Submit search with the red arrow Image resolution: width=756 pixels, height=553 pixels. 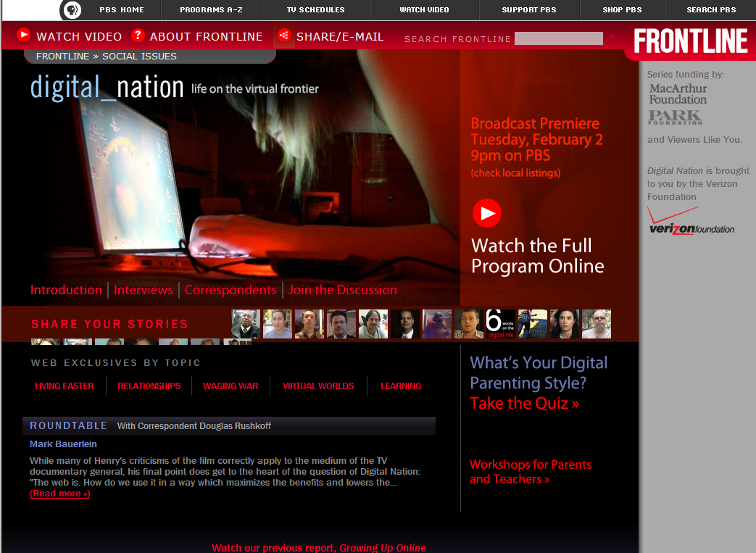(x=612, y=37)
